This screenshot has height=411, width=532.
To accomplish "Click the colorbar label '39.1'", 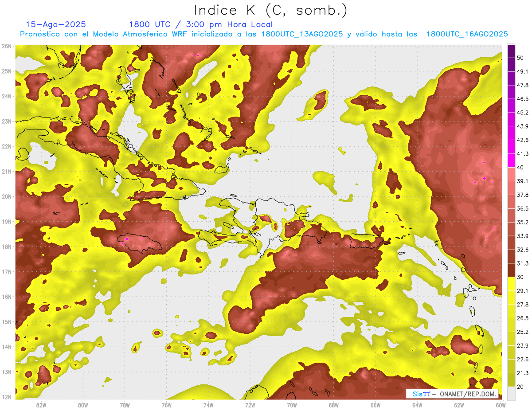I will click(x=523, y=181).
